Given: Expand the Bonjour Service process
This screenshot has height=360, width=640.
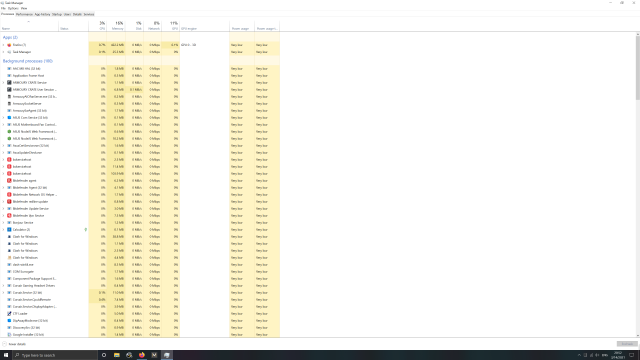Looking at the screenshot, I should tap(4, 222).
